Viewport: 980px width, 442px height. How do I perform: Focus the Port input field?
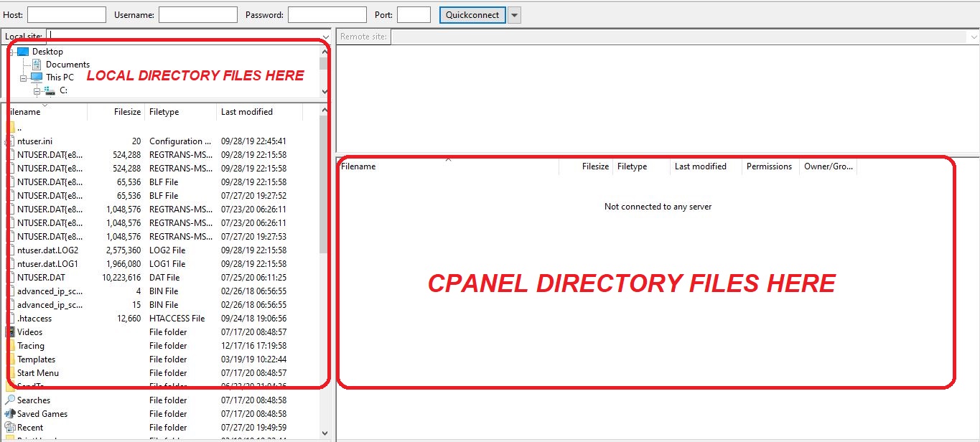414,15
